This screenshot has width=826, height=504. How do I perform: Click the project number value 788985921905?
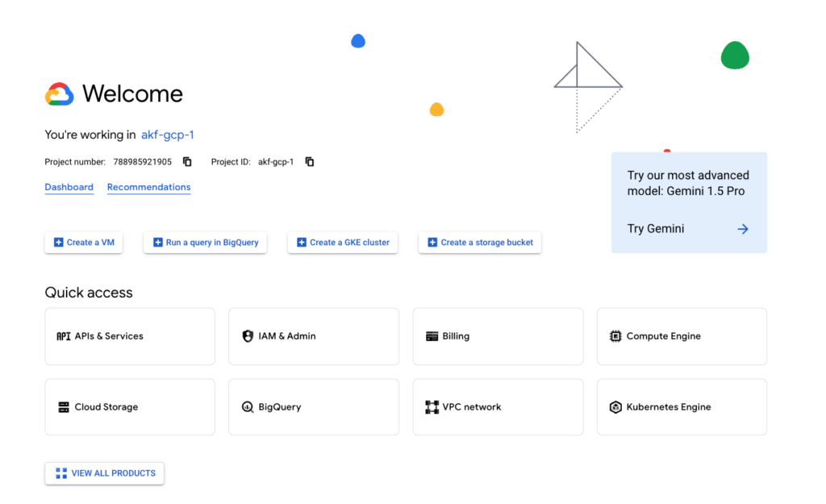point(142,161)
